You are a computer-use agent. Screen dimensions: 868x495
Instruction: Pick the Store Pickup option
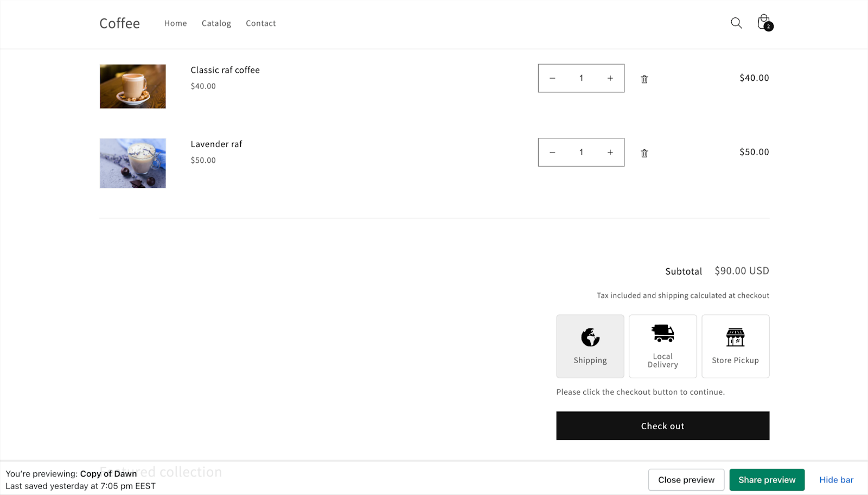[735, 346]
